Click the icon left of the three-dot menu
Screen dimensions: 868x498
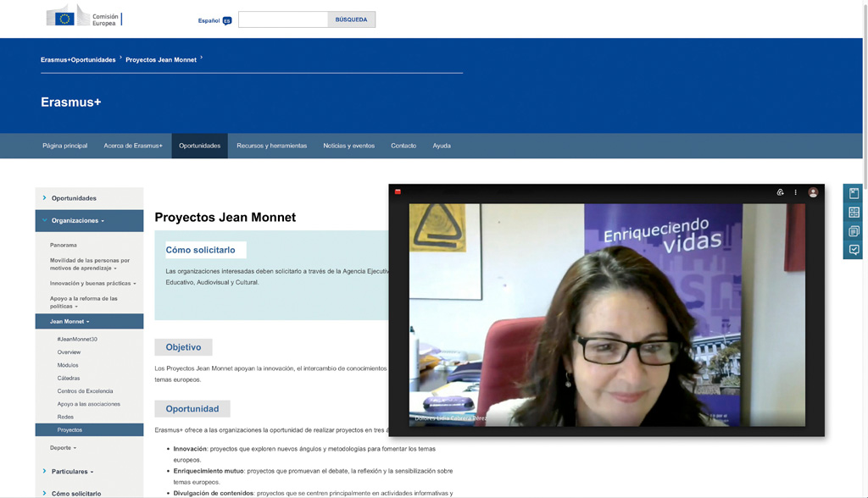780,192
